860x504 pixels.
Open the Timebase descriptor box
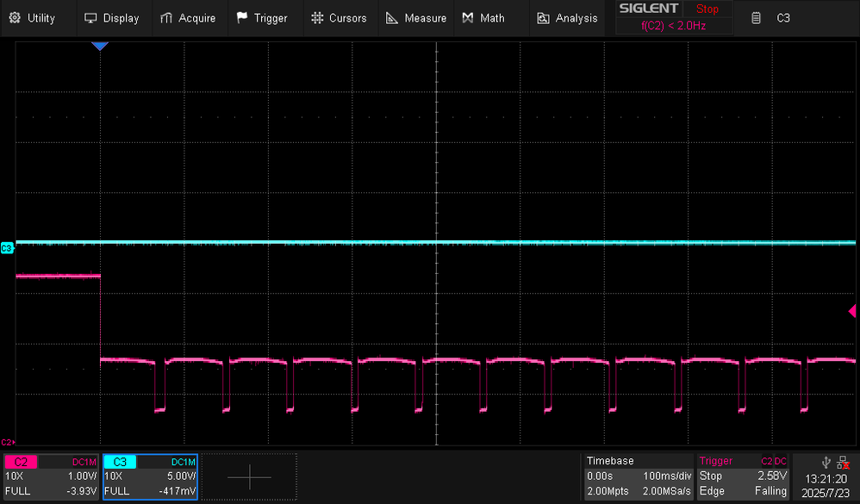pyautogui.click(x=639, y=476)
